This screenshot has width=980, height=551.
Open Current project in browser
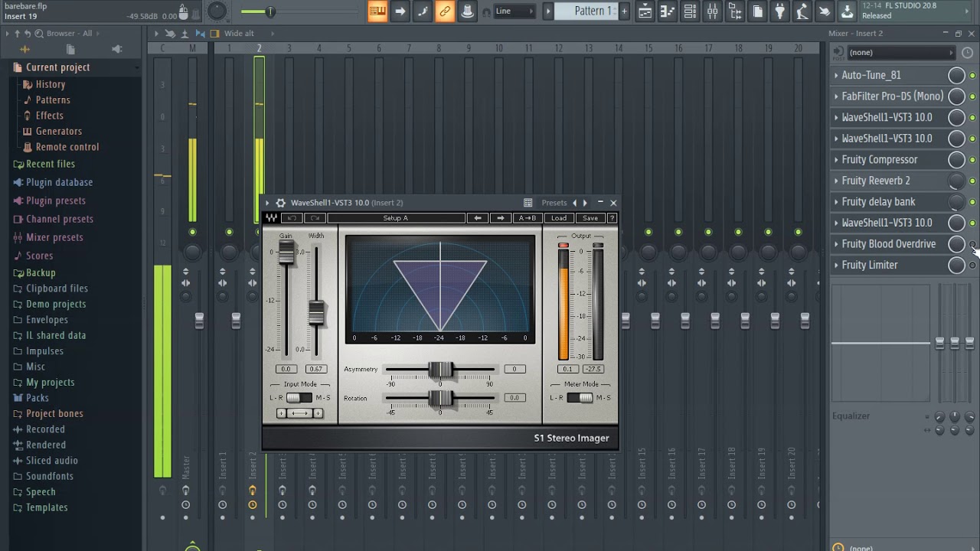pos(57,67)
